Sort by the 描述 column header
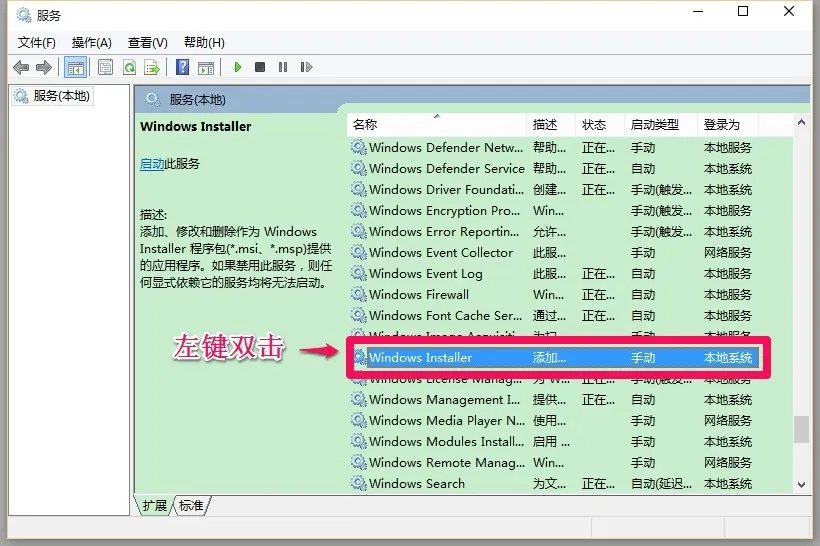The height and width of the screenshot is (546, 820). tap(551, 125)
